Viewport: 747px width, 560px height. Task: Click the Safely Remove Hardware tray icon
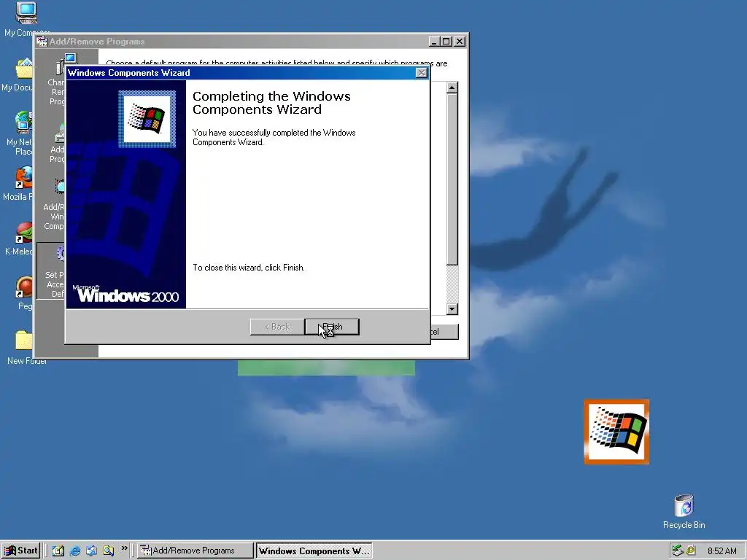(678, 551)
